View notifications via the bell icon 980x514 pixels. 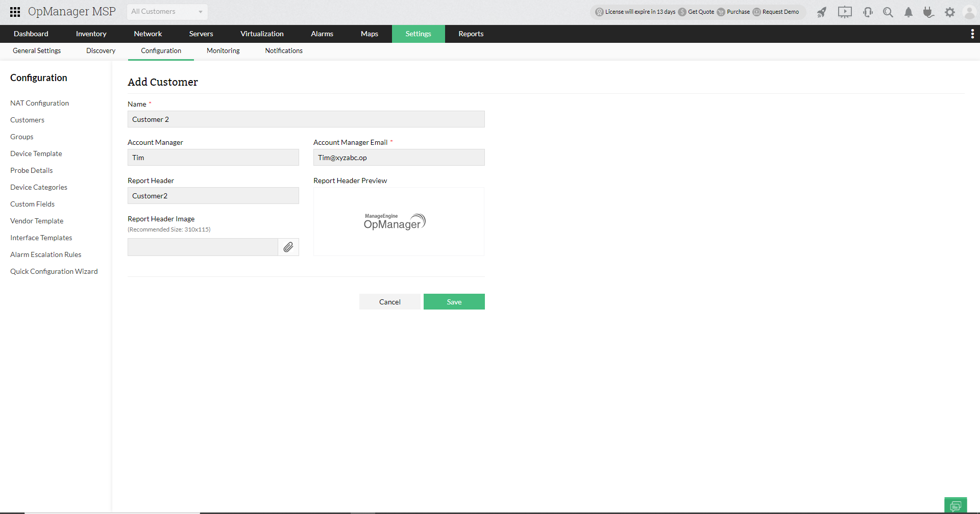point(908,12)
